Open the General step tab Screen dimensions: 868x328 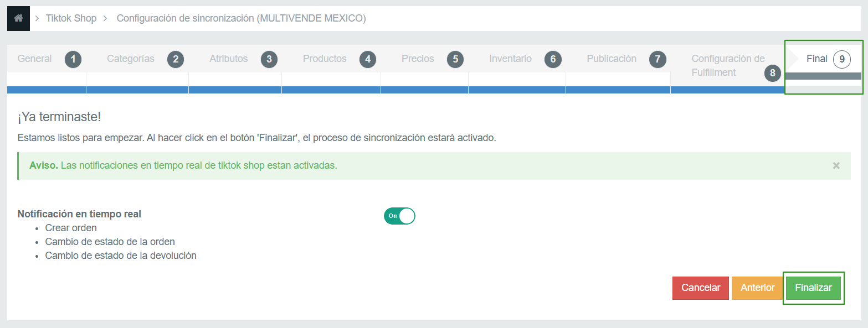coord(34,59)
